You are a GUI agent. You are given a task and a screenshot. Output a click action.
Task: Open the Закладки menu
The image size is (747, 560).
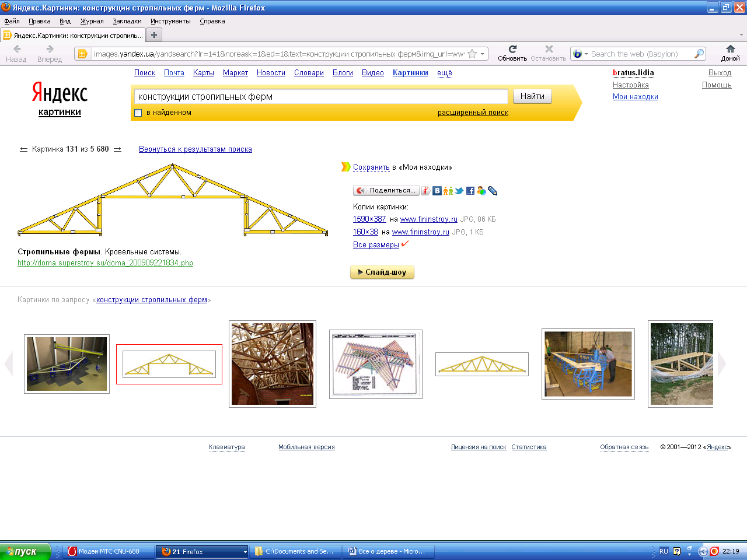coord(127,21)
